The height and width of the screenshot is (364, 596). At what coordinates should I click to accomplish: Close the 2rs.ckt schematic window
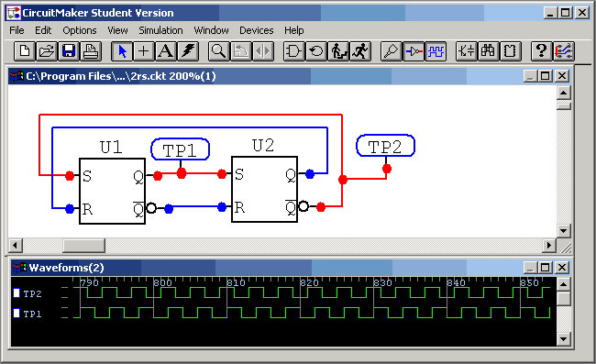(562, 76)
